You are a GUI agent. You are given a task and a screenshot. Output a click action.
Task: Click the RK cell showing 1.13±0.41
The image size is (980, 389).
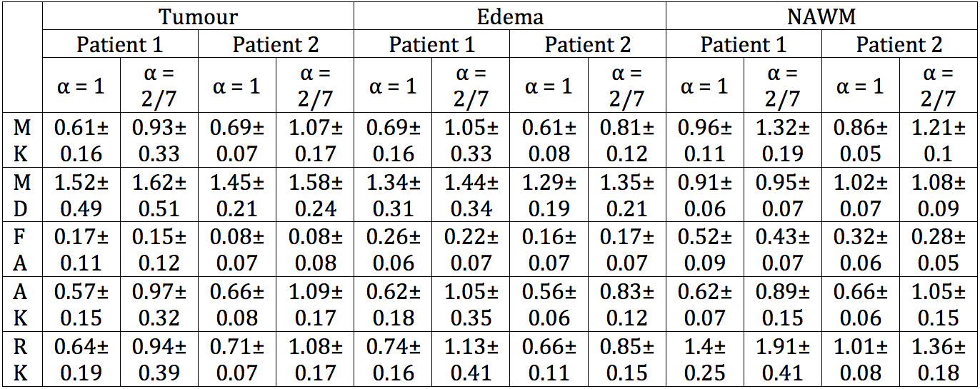click(x=471, y=359)
